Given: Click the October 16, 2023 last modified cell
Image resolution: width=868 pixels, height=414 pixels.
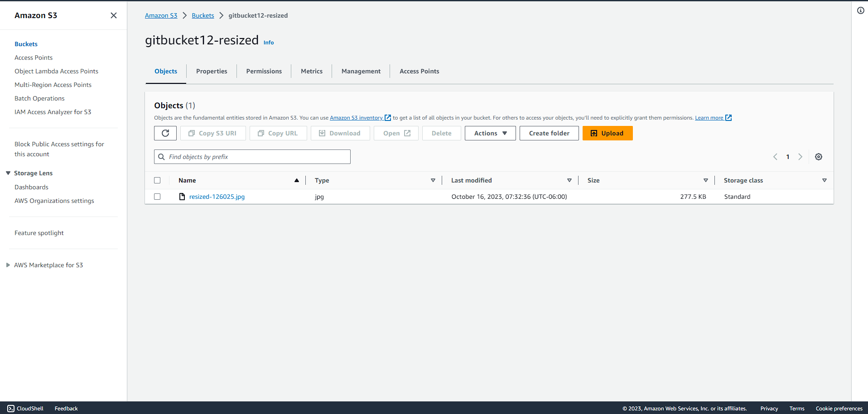Looking at the screenshot, I should (x=509, y=197).
